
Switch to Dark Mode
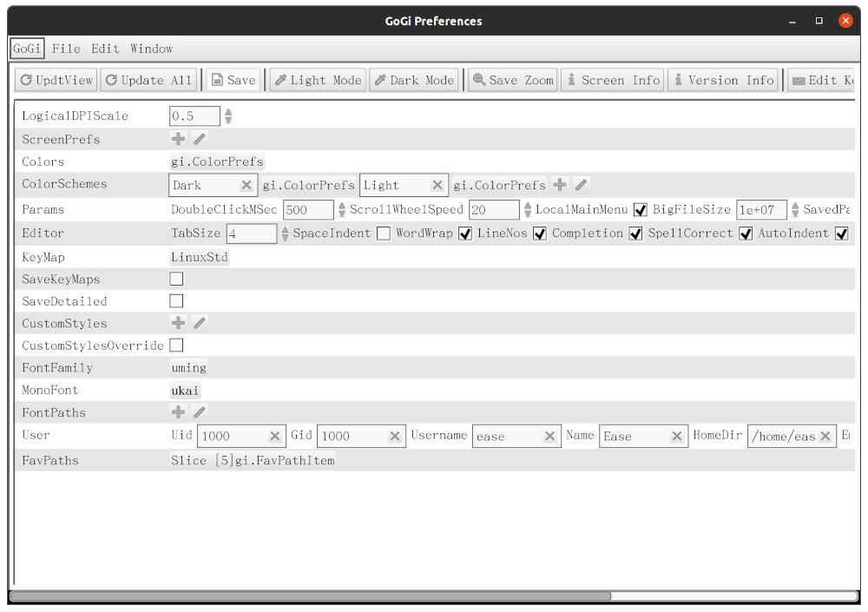click(414, 80)
